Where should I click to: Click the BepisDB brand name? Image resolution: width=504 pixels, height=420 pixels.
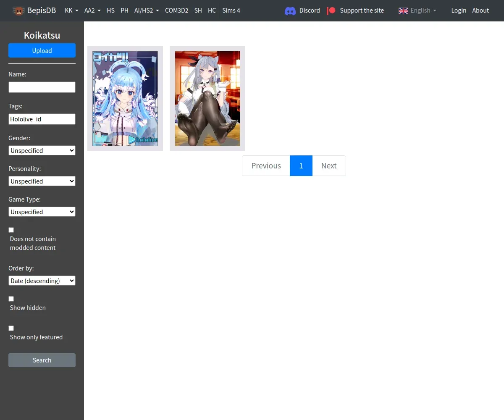coord(42,10)
